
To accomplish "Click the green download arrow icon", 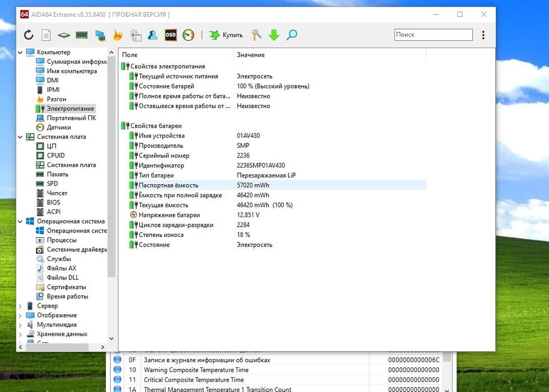I will [x=274, y=35].
